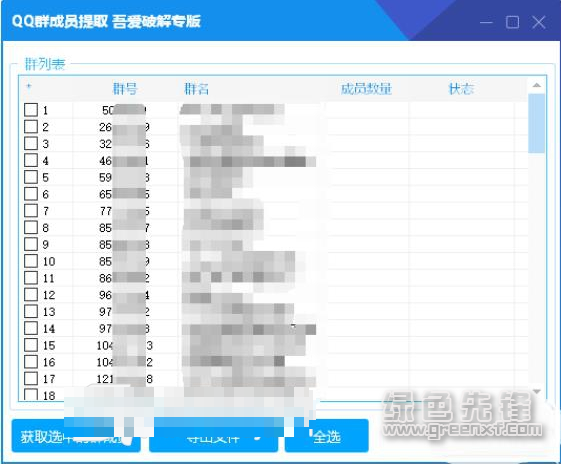Click the list's vertical scrollbar thumb

coord(536,123)
